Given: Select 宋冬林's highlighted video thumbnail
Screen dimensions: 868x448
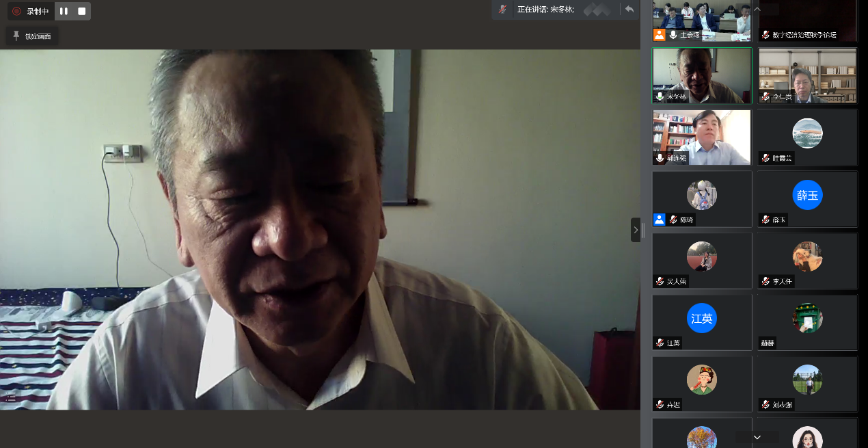Looking at the screenshot, I should (x=702, y=76).
